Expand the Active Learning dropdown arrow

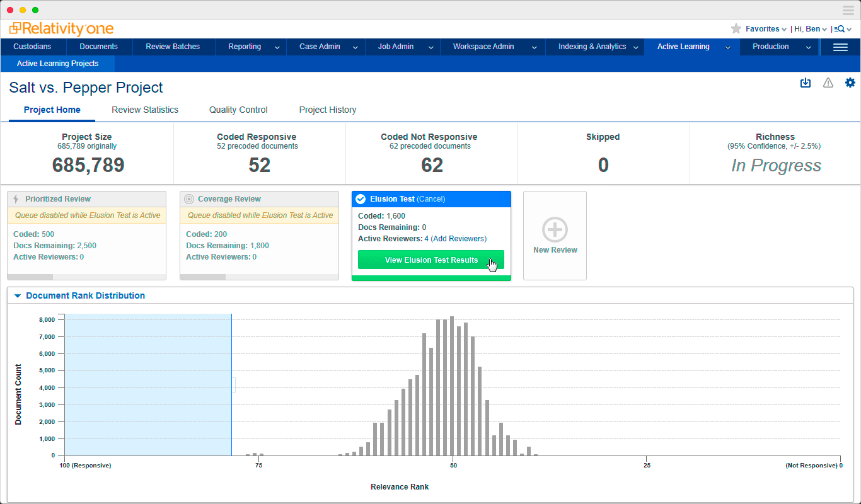click(x=727, y=47)
